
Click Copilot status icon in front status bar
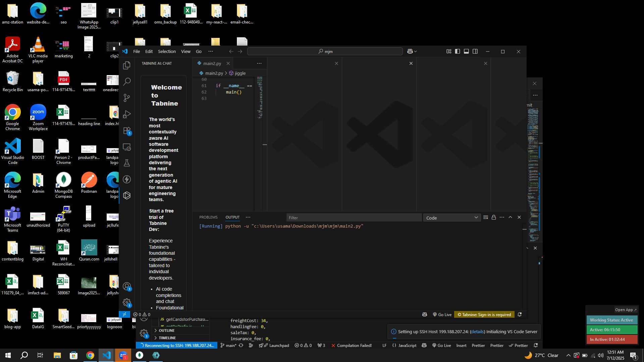425,314
